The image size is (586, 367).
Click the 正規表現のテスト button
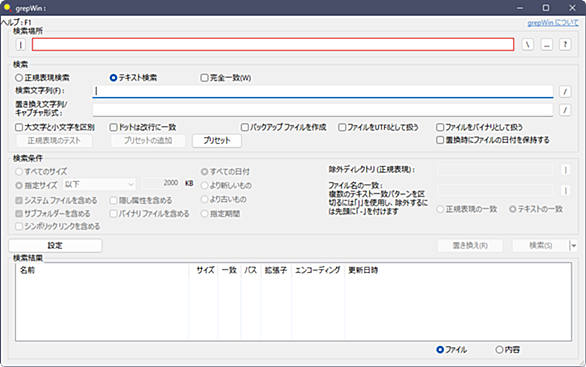[x=54, y=141]
